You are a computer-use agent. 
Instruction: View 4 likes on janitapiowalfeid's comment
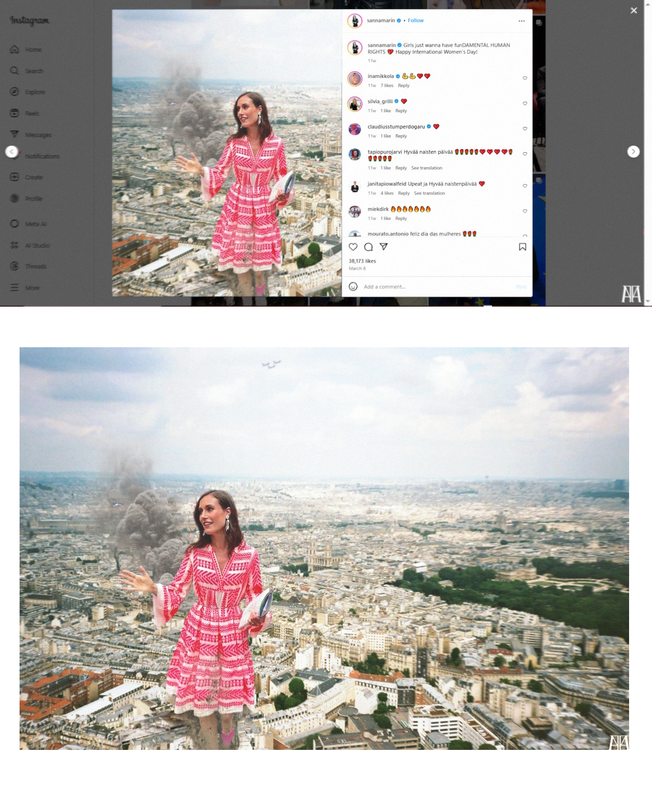(387, 193)
